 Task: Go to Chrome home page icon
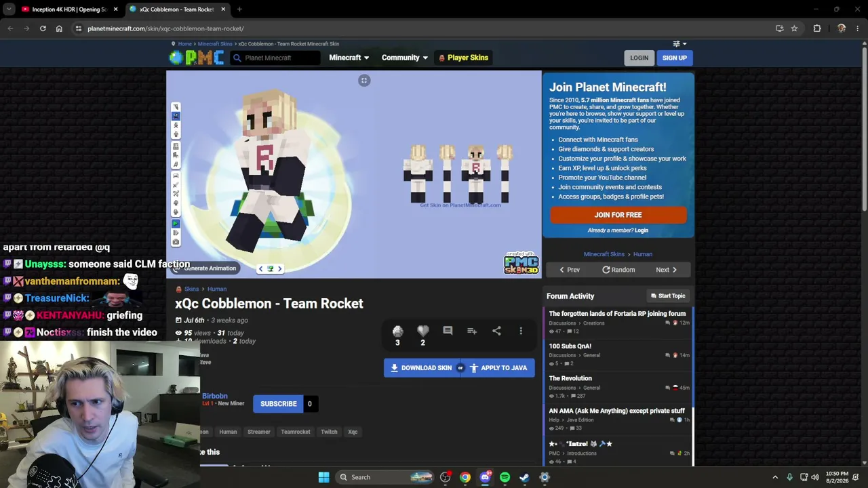coord(59,28)
